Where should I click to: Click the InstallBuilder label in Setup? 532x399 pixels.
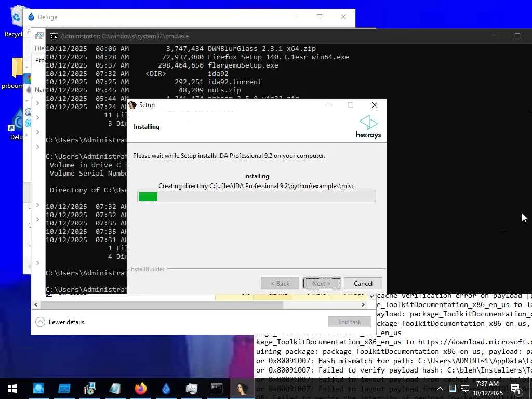(147, 269)
